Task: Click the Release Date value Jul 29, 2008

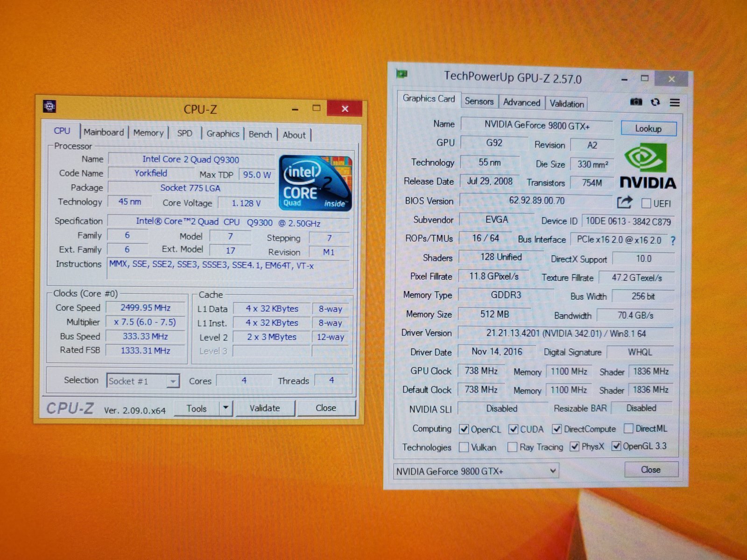Action: click(x=490, y=182)
